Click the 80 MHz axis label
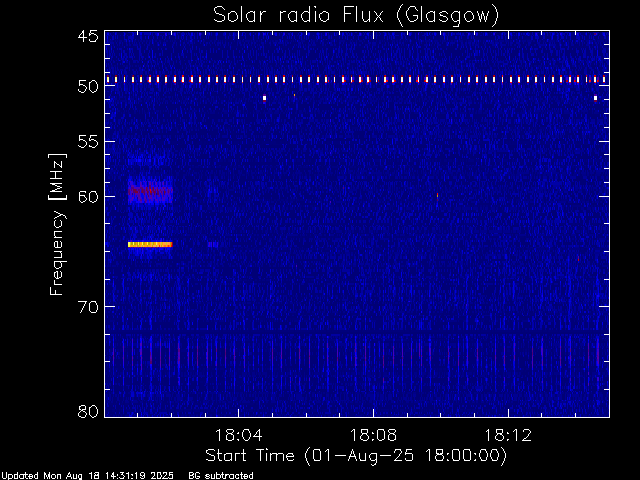The height and width of the screenshot is (480, 640). (x=88, y=411)
